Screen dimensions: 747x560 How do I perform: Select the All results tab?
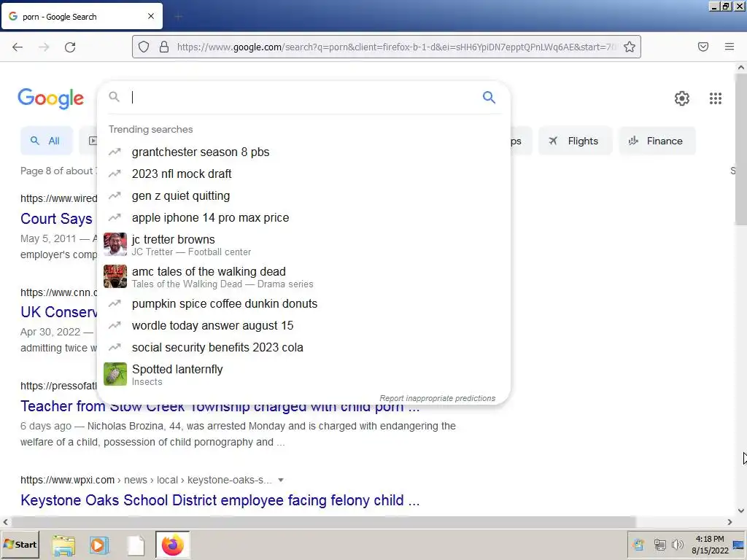pyautogui.click(x=46, y=141)
